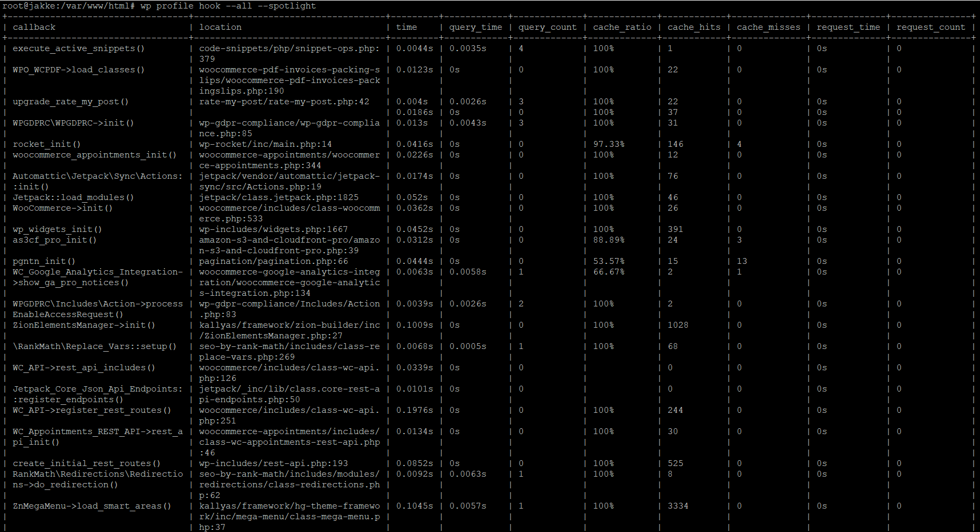Click the 'callback' column header

pyautogui.click(x=34, y=27)
